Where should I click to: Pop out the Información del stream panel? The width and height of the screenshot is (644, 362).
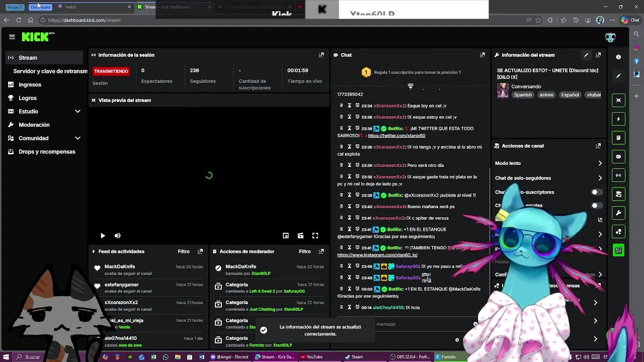[598, 55]
